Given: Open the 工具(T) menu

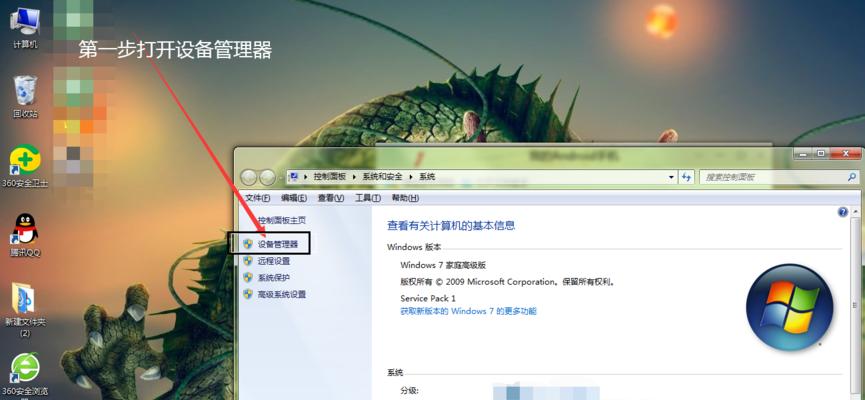Looking at the screenshot, I should [x=367, y=198].
